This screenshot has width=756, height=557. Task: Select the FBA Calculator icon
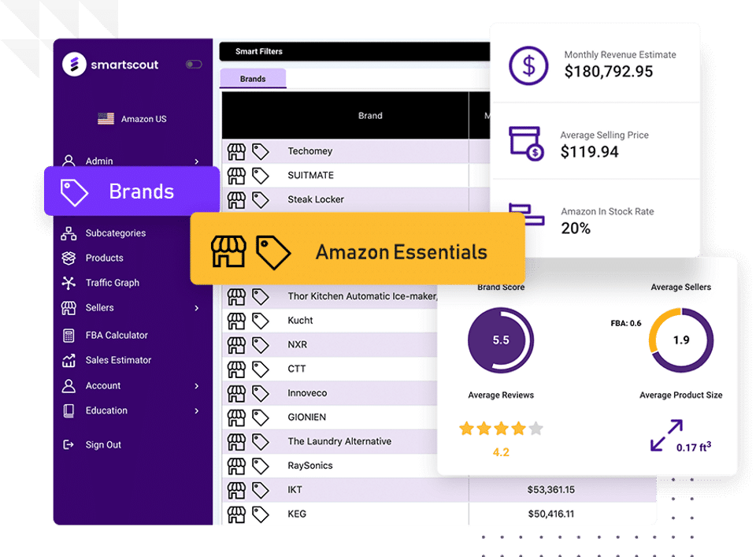(x=69, y=335)
